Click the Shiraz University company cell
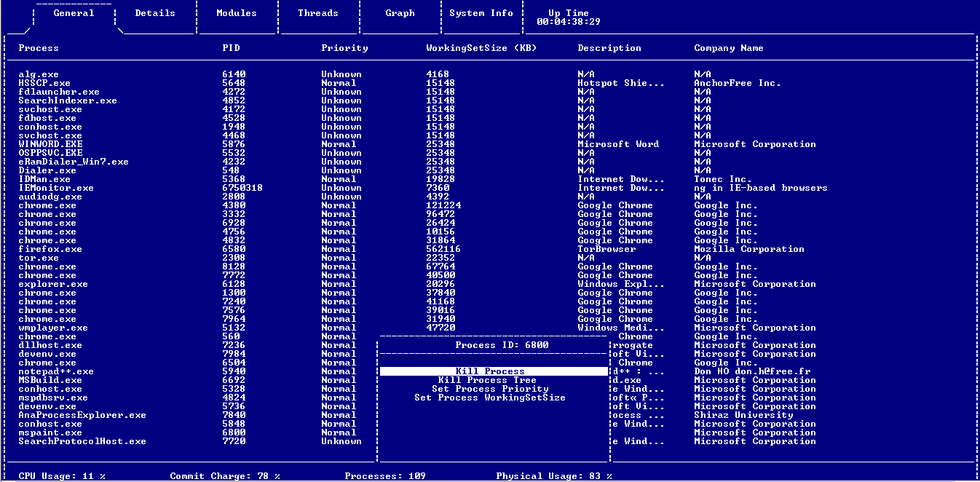 [x=743, y=415]
